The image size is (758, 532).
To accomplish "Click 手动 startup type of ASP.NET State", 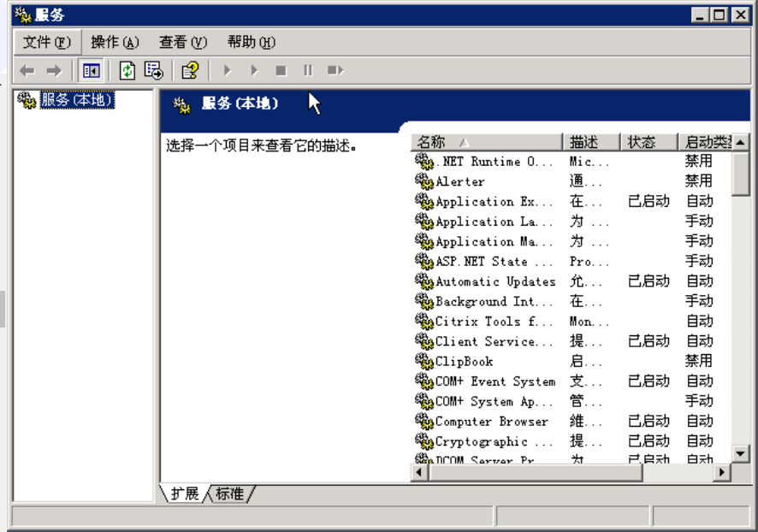I will pyautogui.click(x=699, y=262).
